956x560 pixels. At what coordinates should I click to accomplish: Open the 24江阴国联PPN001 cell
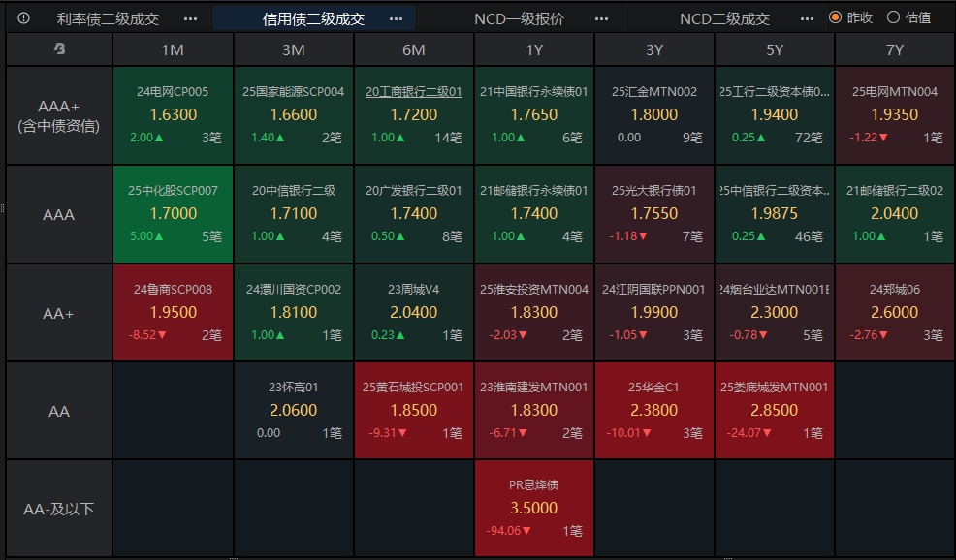[x=654, y=313]
